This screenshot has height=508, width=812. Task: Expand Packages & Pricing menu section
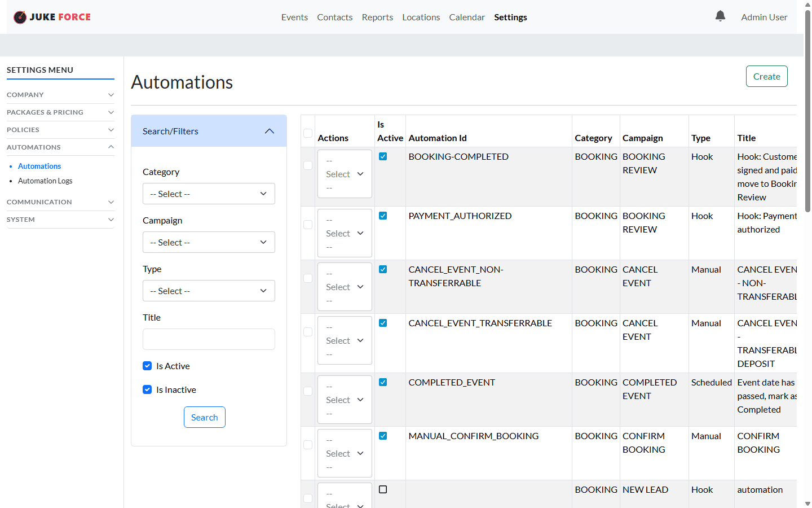60,112
